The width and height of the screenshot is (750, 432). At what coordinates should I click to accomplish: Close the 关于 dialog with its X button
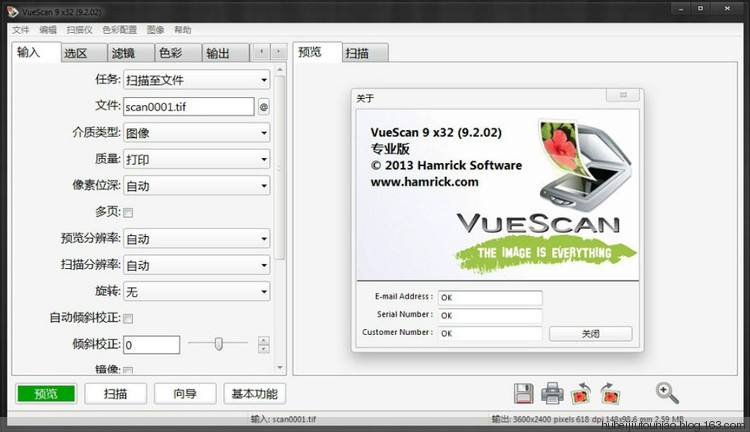(623, 95)
